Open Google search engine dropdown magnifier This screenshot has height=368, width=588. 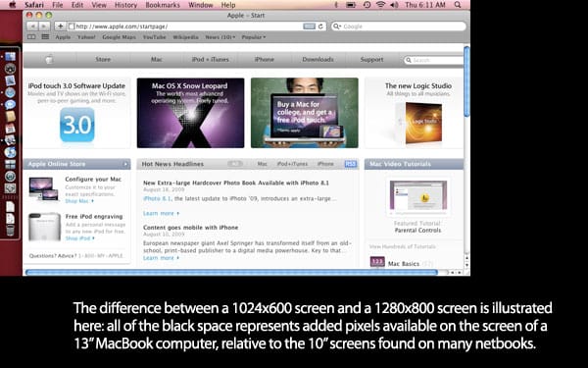[337, 26]
